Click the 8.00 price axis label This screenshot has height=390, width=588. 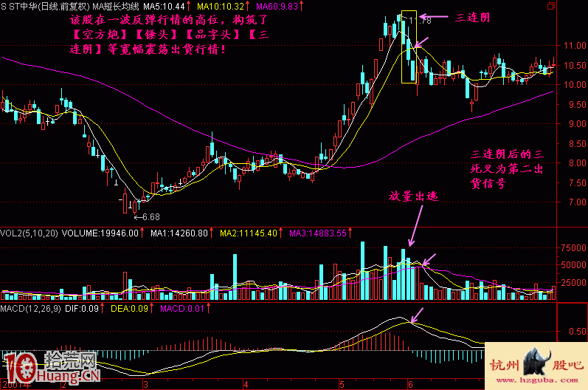tap(577, 163)
